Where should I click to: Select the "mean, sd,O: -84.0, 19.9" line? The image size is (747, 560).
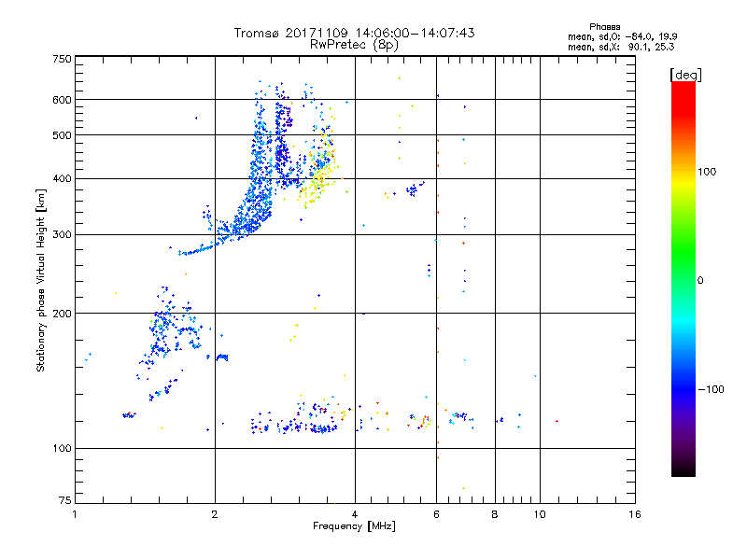coord(622,36)
